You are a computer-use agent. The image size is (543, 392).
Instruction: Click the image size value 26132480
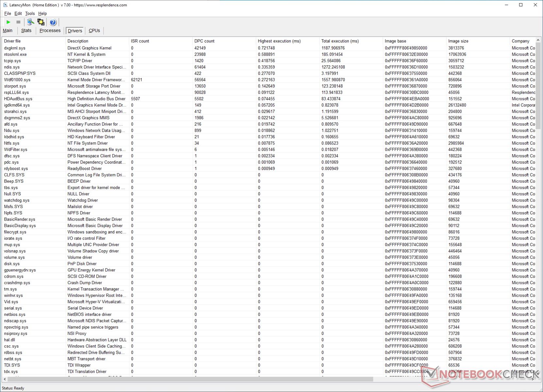coord(457,105)
